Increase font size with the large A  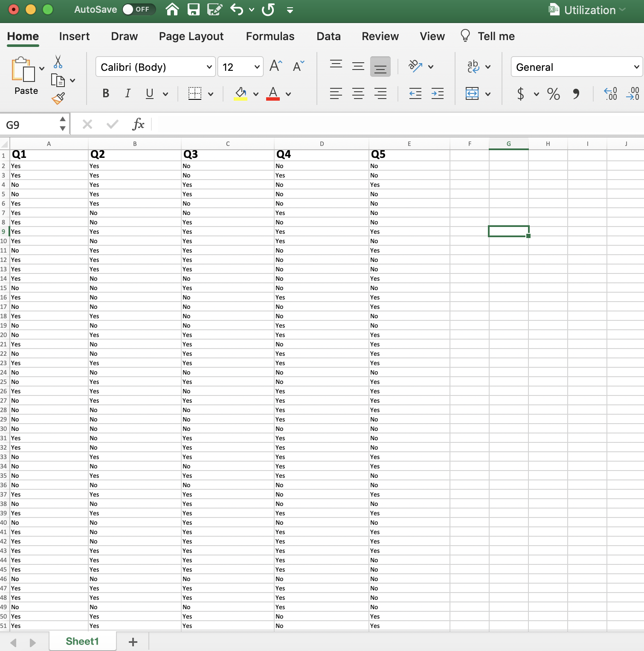click(x=276, y=66)
